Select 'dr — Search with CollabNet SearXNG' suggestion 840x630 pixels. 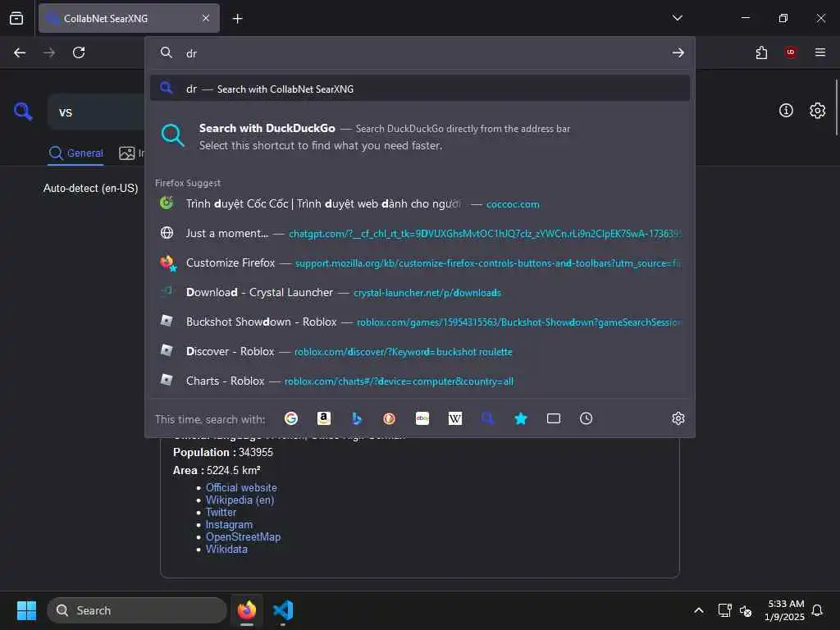420,89
